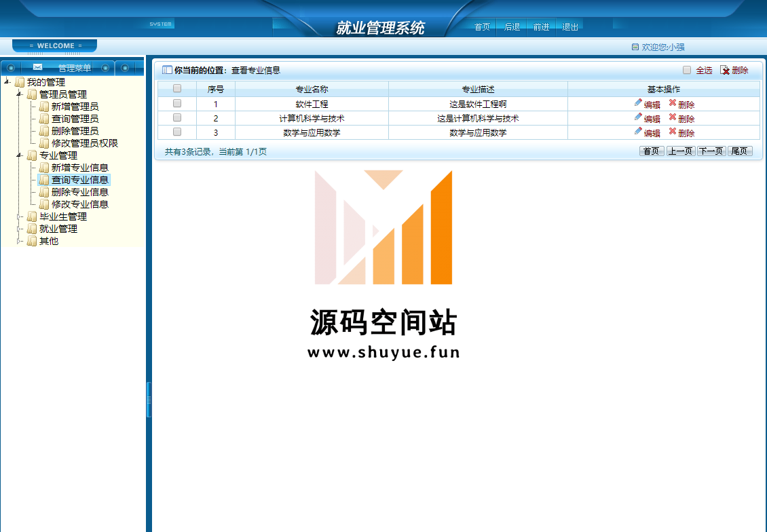Expand the 就业管理 tree node
Image resolution: width=767 pixels, height=532 pixels.
(x=19, y=229)
